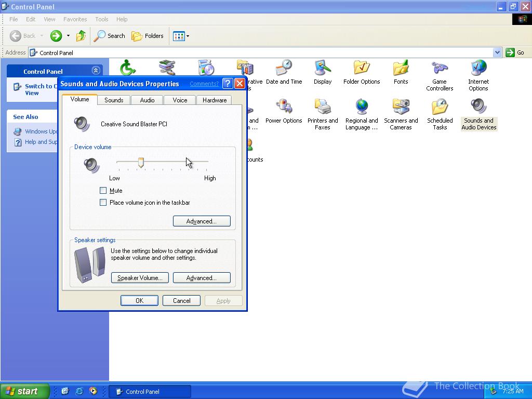Click the Views toolbar icon
Viewport: 532px width, 399px height.
(x=179, y=36)
